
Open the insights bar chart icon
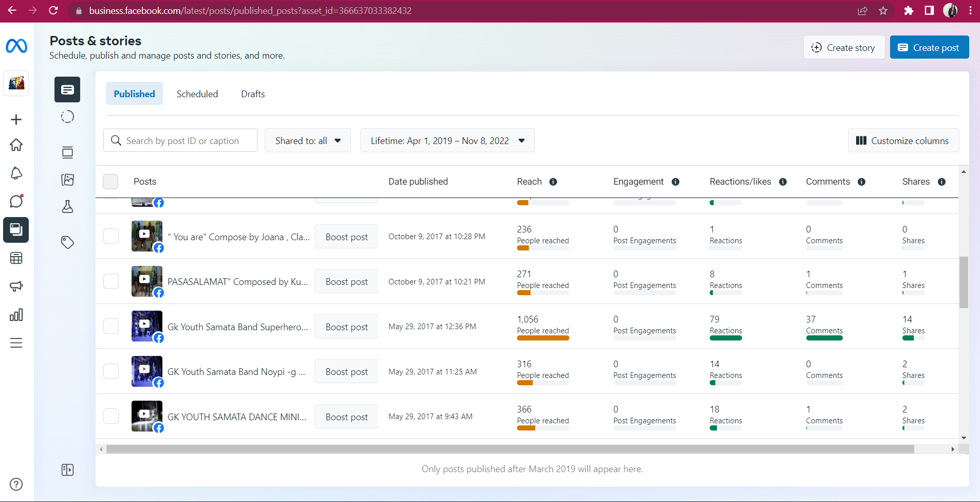point(16,315)
